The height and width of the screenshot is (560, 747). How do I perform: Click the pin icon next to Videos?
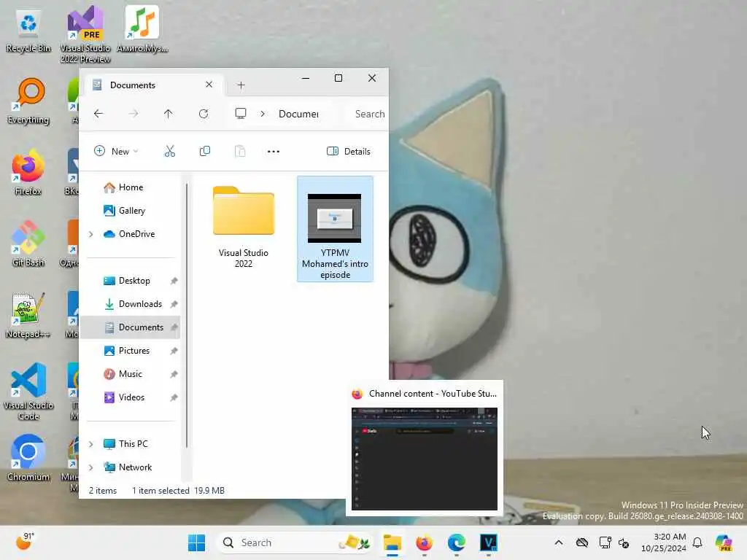[x=174, y=397]
